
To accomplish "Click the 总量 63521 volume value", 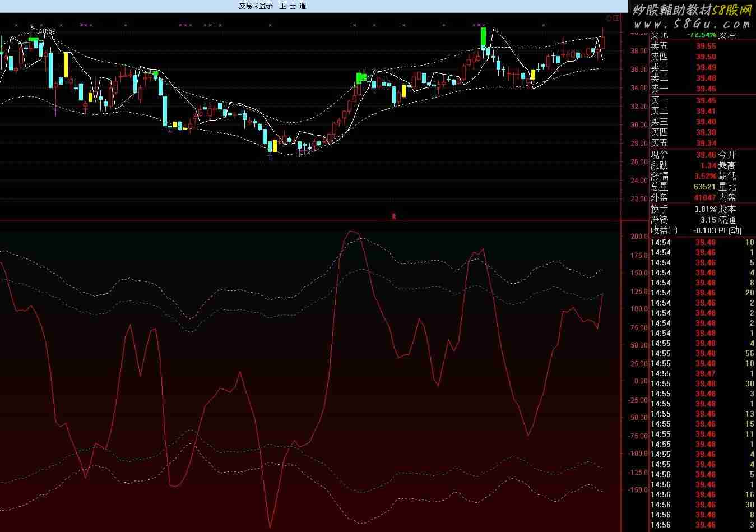I will tap(704, 187).
